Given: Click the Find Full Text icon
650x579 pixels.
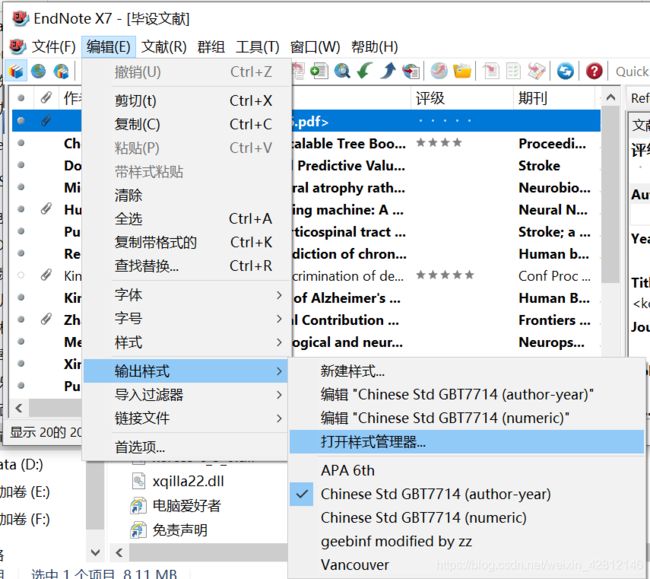Looking at the screenshot, I should tap(411, 71).
